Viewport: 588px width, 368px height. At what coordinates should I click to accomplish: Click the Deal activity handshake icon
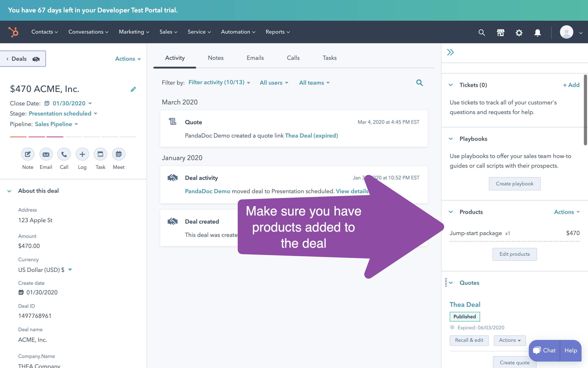(172, 178)
